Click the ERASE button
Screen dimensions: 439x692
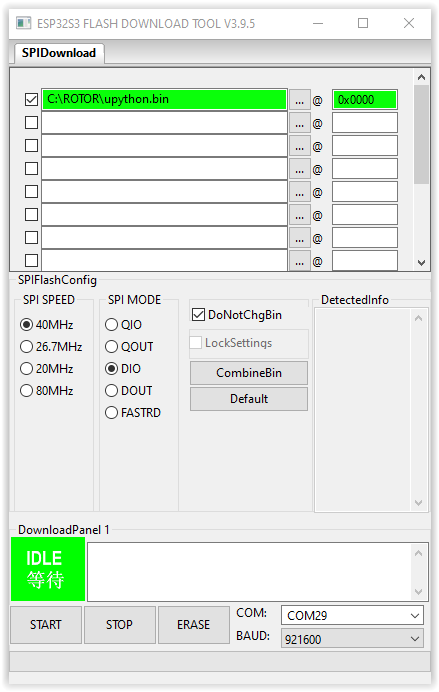click(193, 625)
